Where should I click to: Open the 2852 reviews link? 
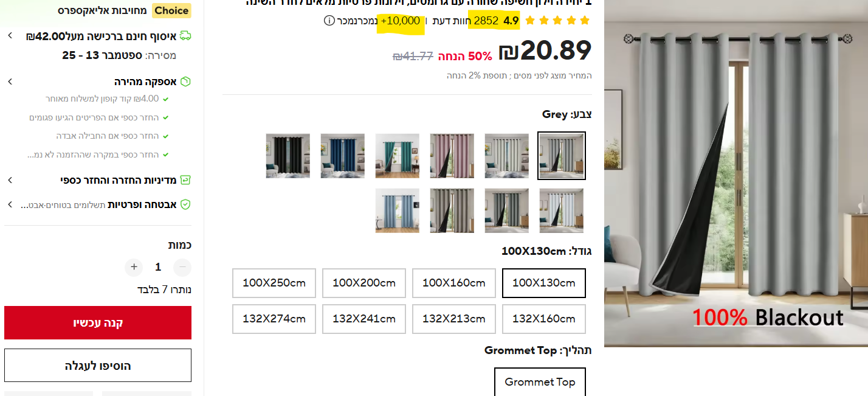(486, 21)
